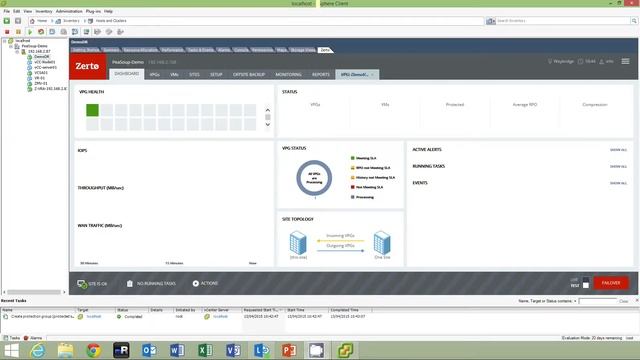Click the Home icon in breadcrumb
Screen dimensions: 640x360
(32, 21)
